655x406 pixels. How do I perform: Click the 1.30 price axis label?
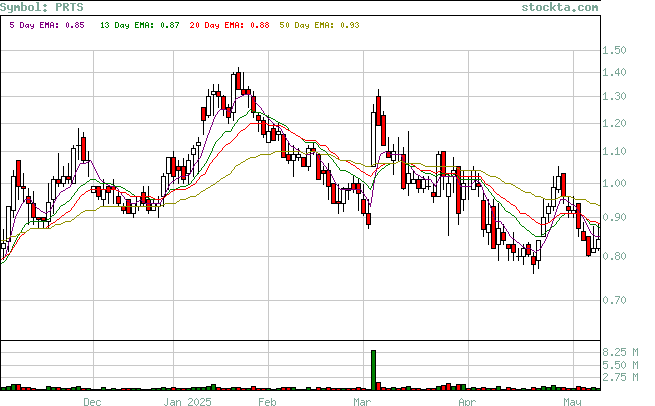coord(614,96)
